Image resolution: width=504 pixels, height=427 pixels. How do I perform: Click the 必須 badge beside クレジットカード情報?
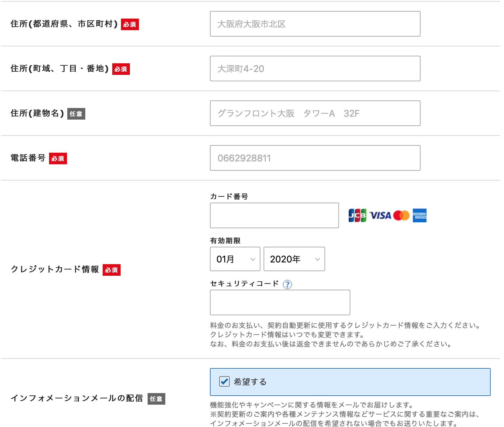(112, 270)
